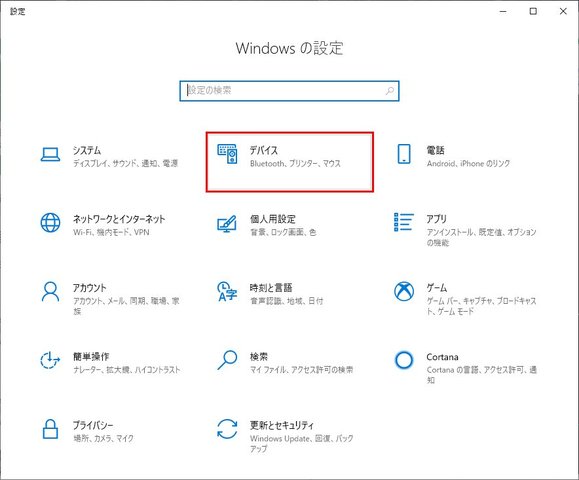579x480 pixels.
Task: Click 'Wi-Fi、機内モード、VPN' description
Action: coord(111,232)
